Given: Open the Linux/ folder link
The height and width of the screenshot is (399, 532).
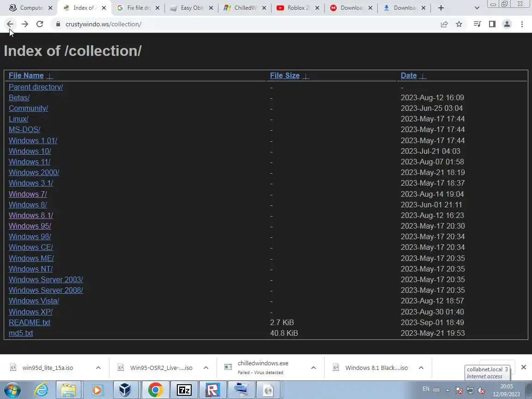Looking at the screenshot, I should 18,119.
